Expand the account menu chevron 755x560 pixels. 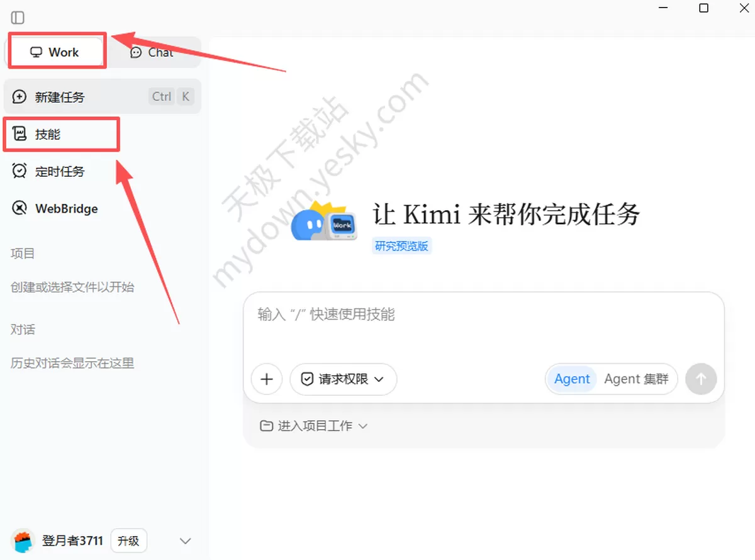tap(185, 541)
